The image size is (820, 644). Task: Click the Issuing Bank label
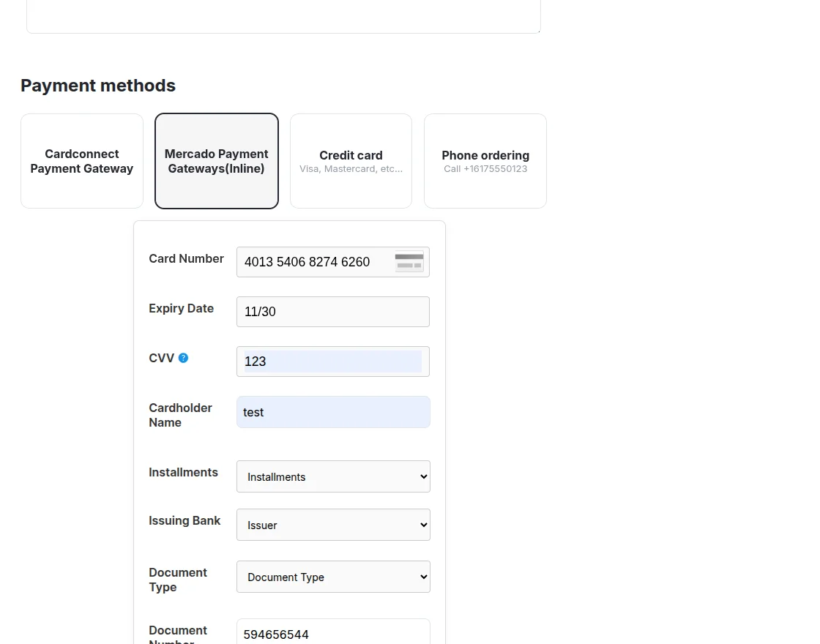[x=184, y=520]
